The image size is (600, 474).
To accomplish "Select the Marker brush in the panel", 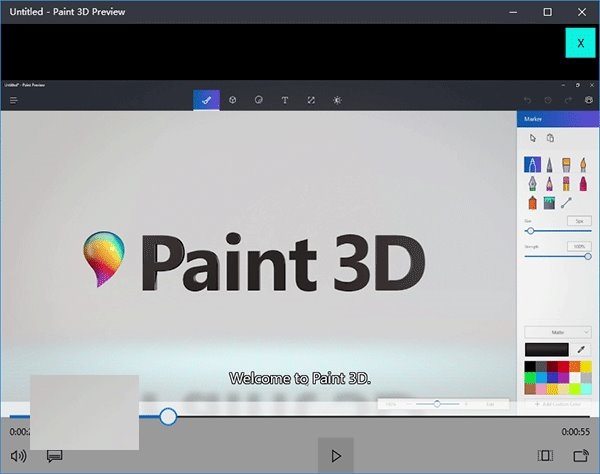I will coord(531,164).
